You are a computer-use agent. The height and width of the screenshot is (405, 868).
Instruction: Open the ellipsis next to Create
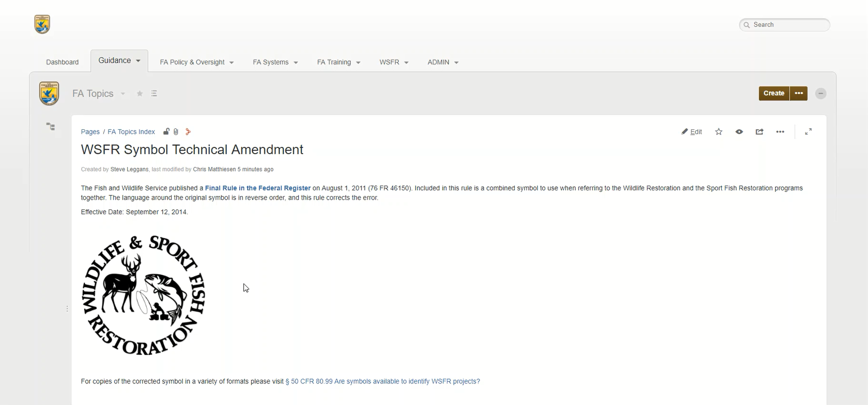point(799,94)
